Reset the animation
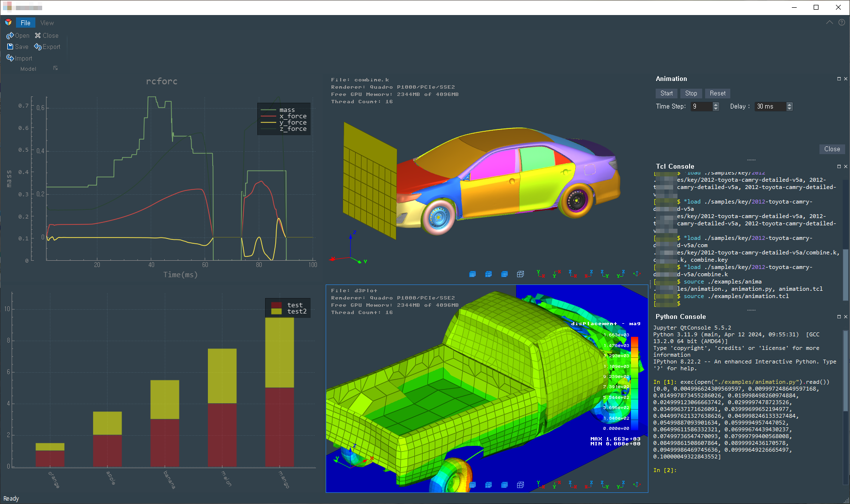The height and width of the screenshot is (504, 850). pyautogui.click(x=718, y=94)
